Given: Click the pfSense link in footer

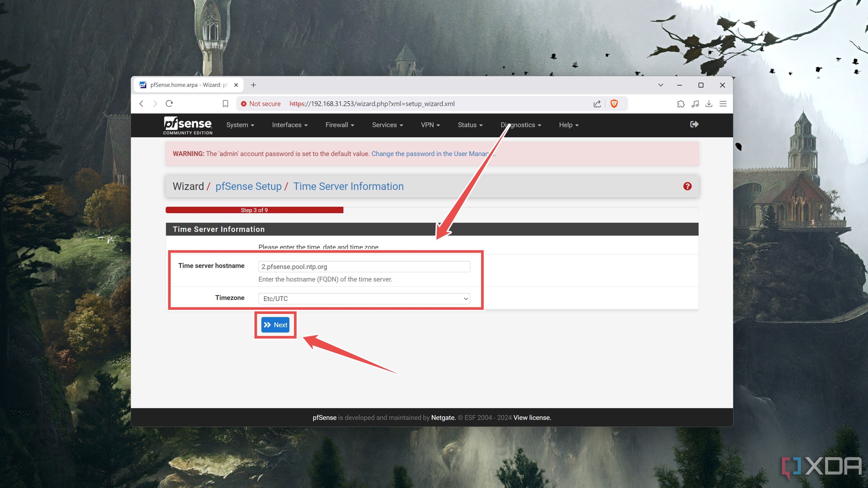Looking at the screenshot, I should tap(325, 418).
